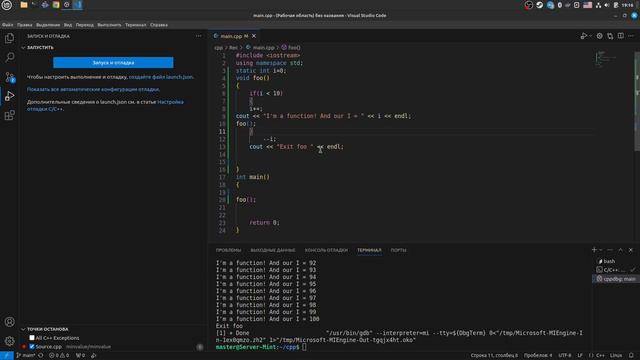640x360 pixels.
Task: Select the C/C++ task terminal entry
Action: [615, 270]
